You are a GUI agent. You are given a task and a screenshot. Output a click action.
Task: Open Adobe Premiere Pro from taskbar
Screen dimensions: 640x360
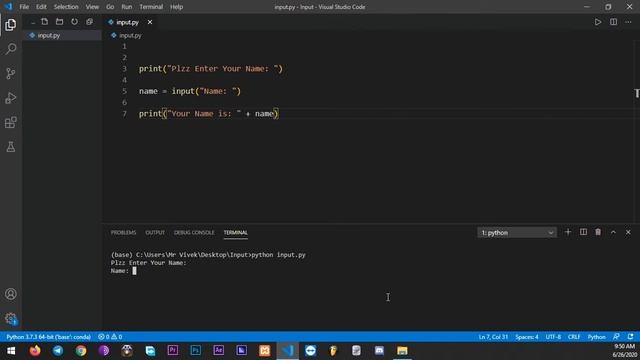pyautogui.click(x=173, y=351)
